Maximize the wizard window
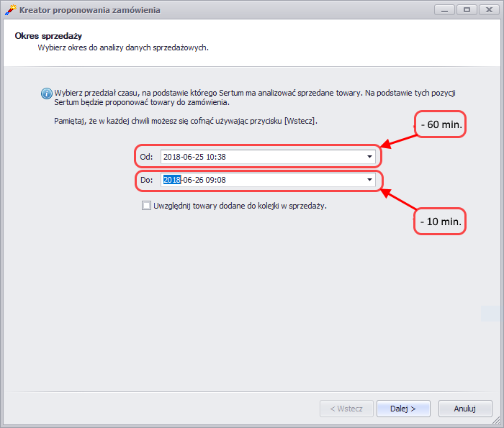 467,10
